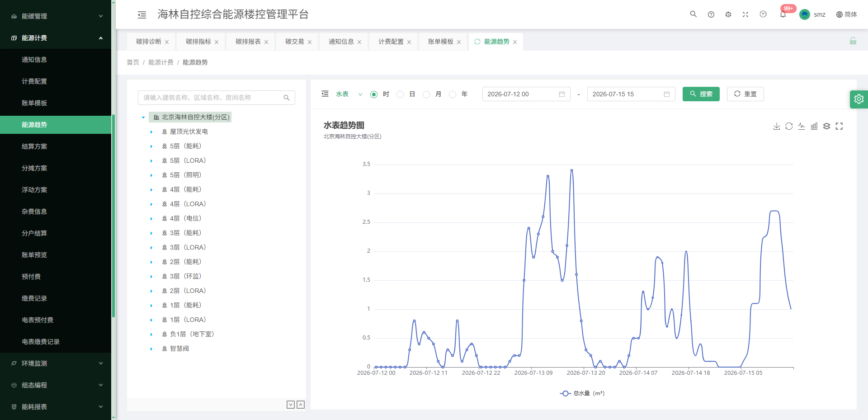Collapse the 北京海林自控大楼(分区) tree node
868x420 pixels.
point(143,118)
